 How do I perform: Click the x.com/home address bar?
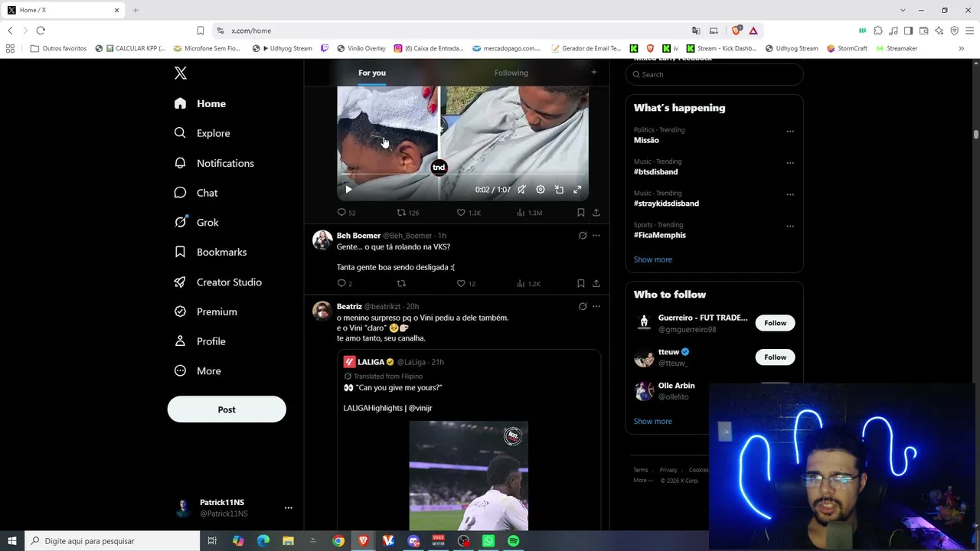click(x=452, y=31)
